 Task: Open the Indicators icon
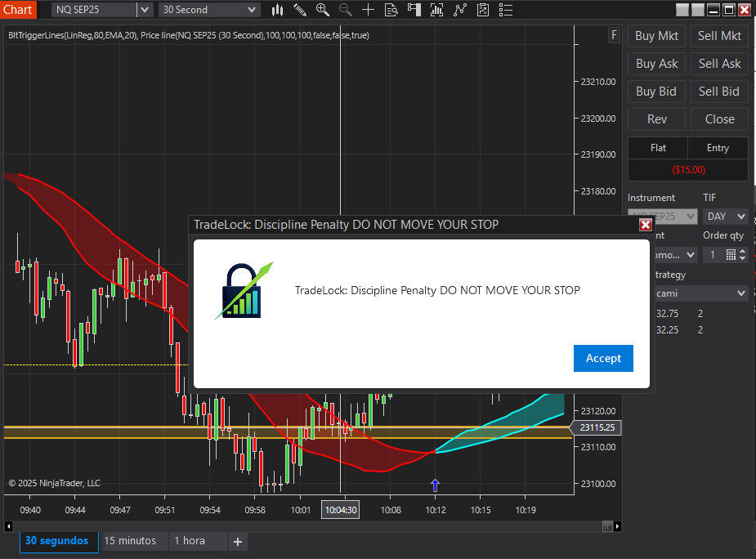(x=460, y=10)
